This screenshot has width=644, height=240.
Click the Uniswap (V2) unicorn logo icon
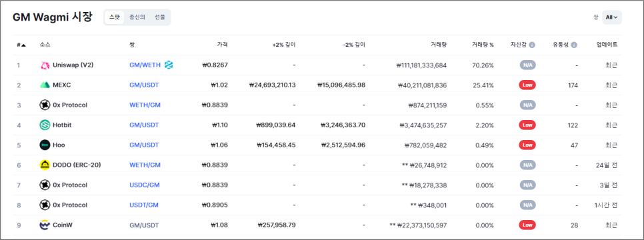45,65
